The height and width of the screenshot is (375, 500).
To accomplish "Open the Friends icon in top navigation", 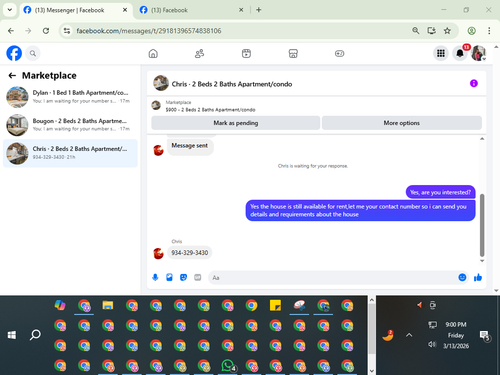I will tap(199, 53).
